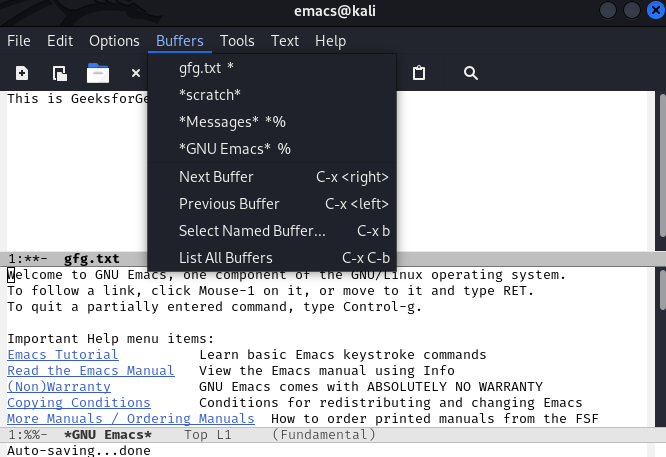The image size is (666, 457).
Task: Open the Edit menu
Action: point(60,41)
